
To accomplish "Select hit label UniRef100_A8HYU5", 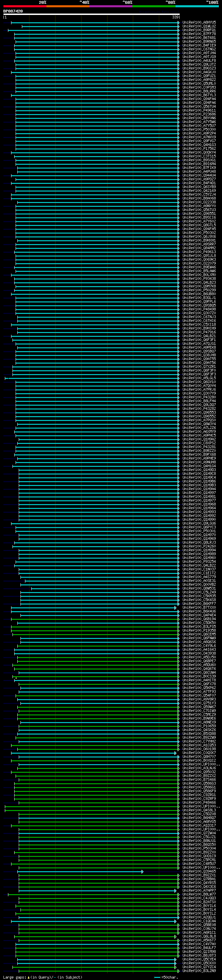I will pyautogui.click(x=199, y=23).
